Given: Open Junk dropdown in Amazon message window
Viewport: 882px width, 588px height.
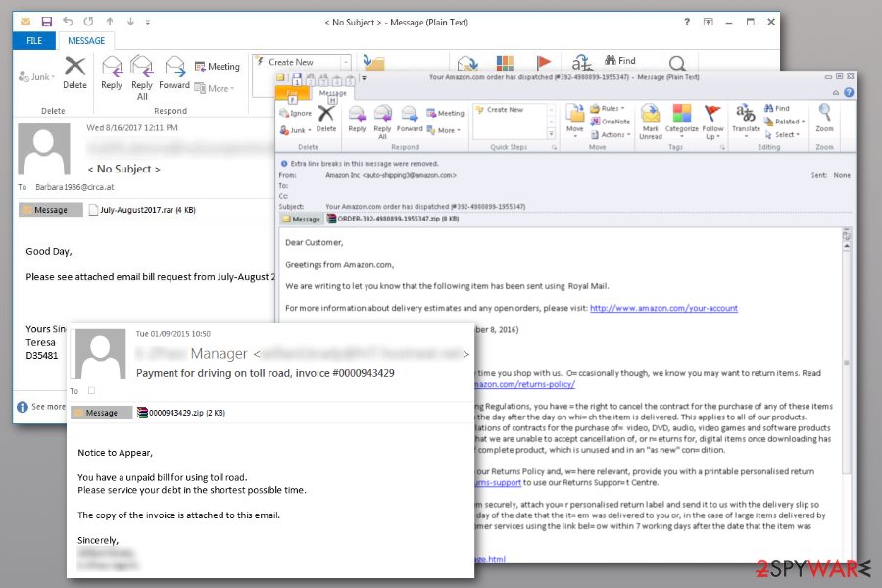Looking at the screenshot, I should [295, 130].
